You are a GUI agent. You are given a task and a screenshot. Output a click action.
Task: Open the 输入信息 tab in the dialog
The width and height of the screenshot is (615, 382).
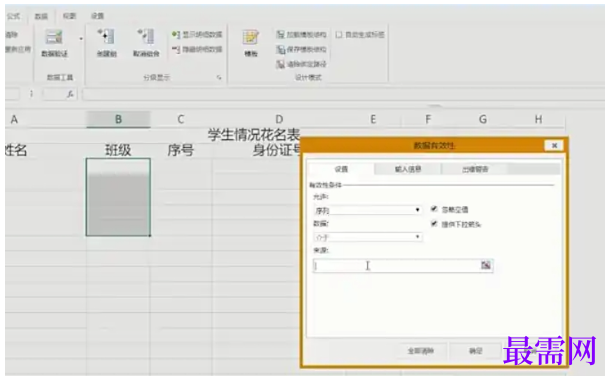(x=408, y=169)
